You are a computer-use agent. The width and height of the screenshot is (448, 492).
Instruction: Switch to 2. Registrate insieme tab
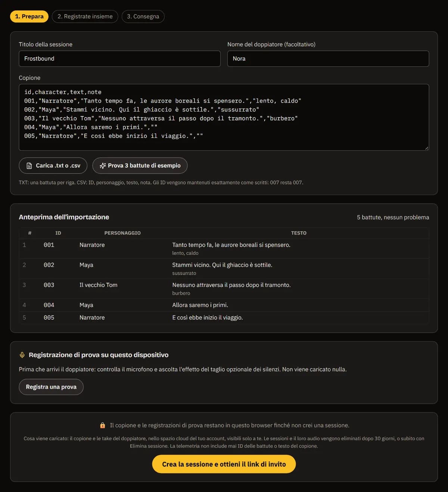tap(85, 16)
